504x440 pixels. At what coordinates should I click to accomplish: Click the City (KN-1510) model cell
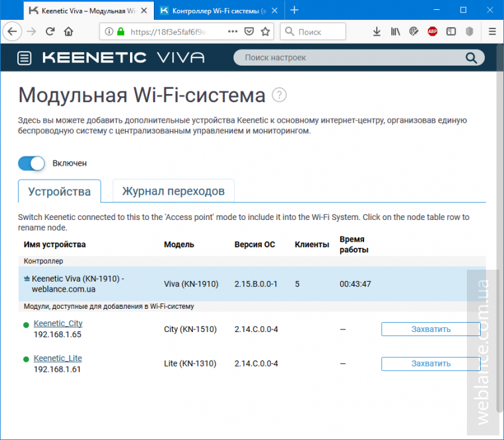190,329
